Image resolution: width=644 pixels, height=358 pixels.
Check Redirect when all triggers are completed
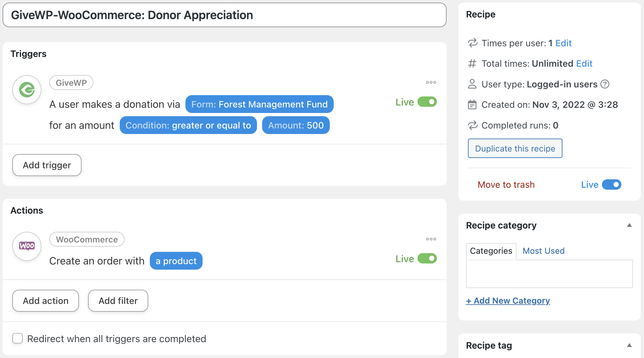tap(17, 339)
